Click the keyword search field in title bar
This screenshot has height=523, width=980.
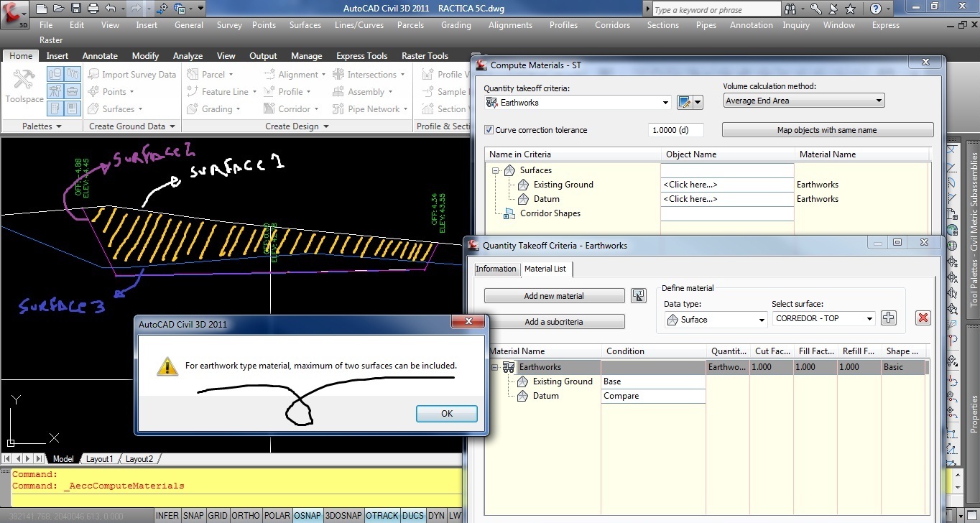[x=716, y=9]
